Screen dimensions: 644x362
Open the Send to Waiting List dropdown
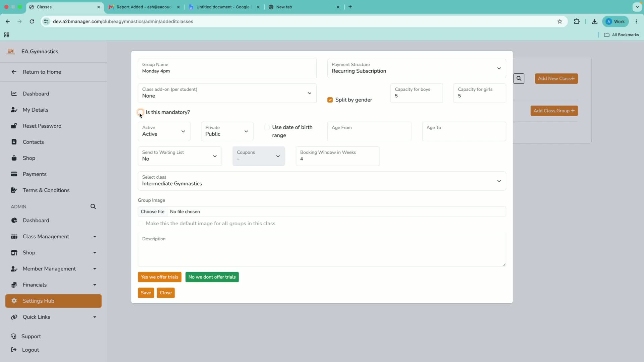pos(180,156)
